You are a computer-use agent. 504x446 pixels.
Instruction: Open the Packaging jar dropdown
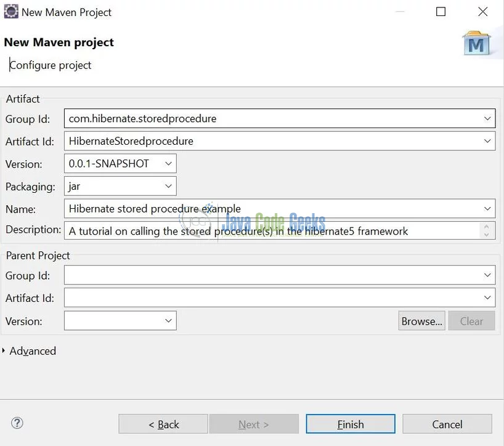point(168,186)
